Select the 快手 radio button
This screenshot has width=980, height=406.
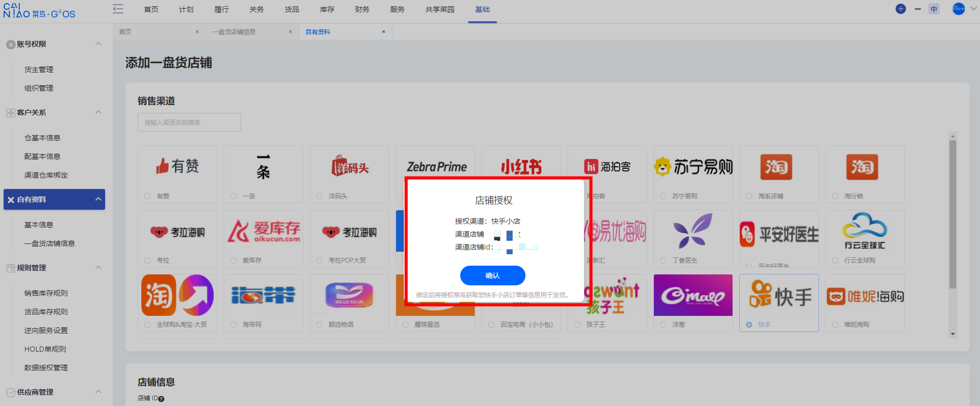[749, 325]
